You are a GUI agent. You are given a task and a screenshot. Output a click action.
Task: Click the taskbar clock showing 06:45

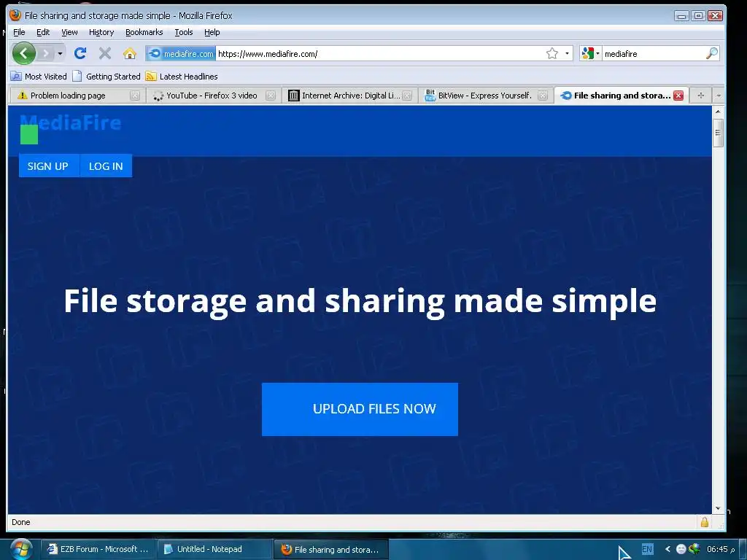pos(721,549)
